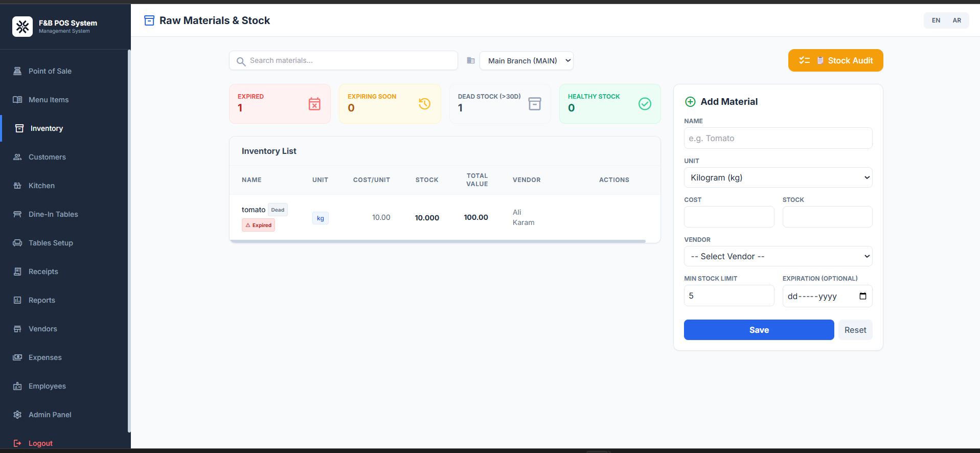Focus the Stock input field
The image size is (980, 453).
tap(827, 217)
